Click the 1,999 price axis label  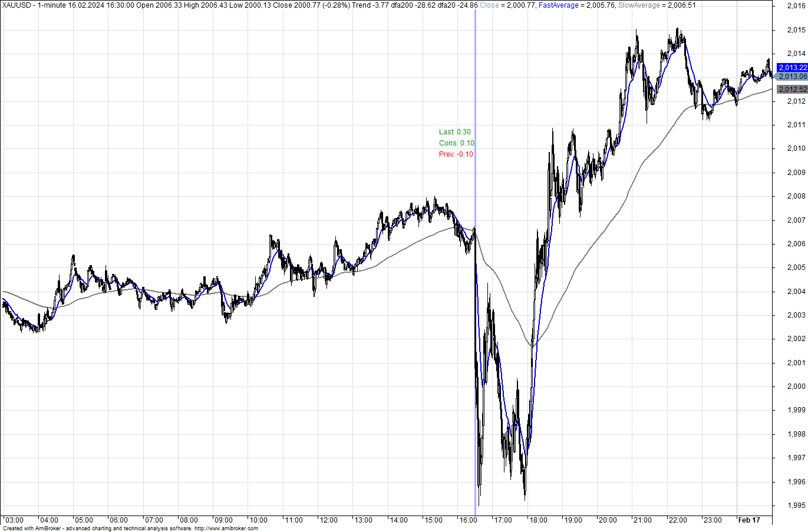[x=796, y=410]
